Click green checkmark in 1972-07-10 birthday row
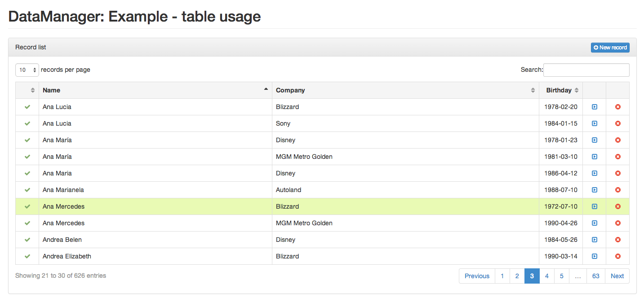Image resolution: width=644 pixels, height=302 pixels. click(x=27, y=206)
